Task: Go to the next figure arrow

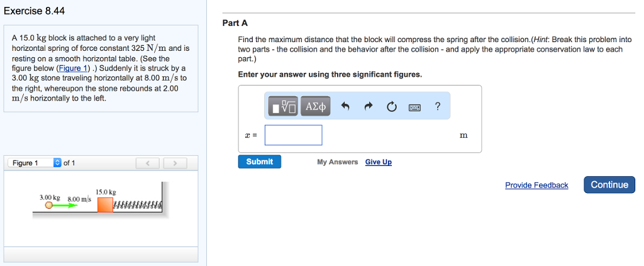Action: (x=175, y=164)
